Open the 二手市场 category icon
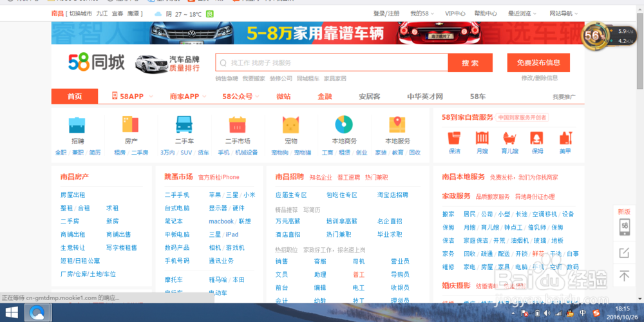 pos(238,124)
